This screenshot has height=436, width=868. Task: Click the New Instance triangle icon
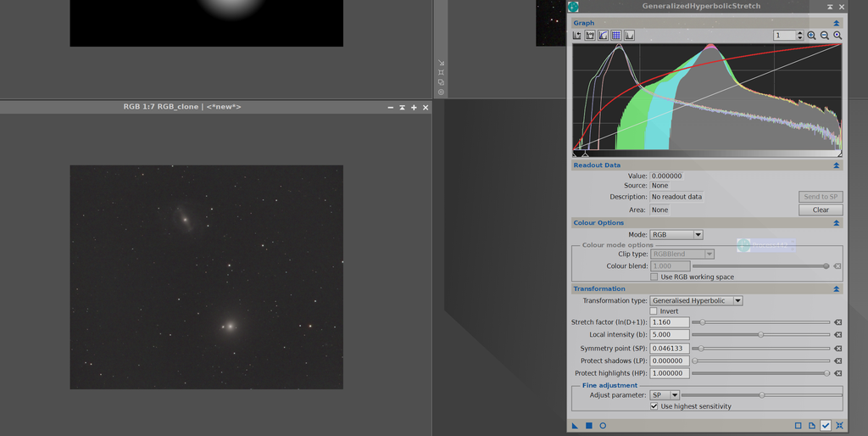pos(576,426)
